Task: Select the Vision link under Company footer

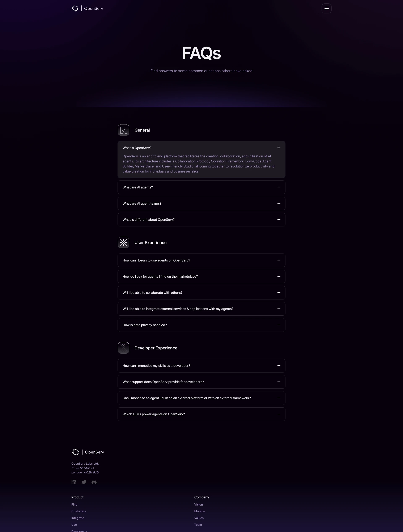Action: coord(198,504)
